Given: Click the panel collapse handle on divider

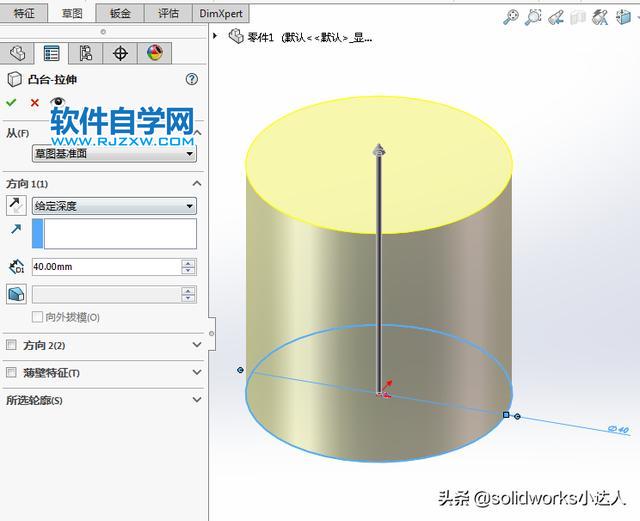Looking at the screenshot, I should click(x=211, y=333).
